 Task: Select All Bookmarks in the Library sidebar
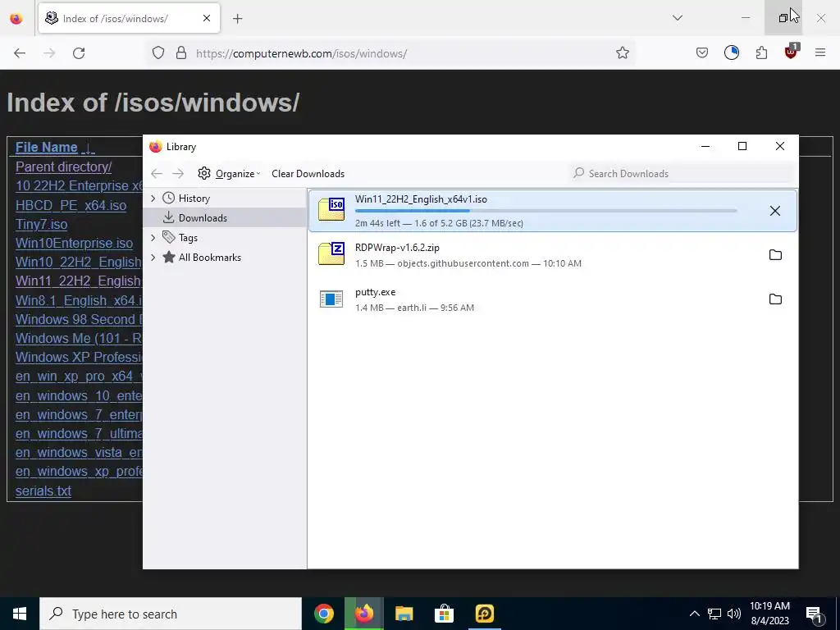coord(225,257)
